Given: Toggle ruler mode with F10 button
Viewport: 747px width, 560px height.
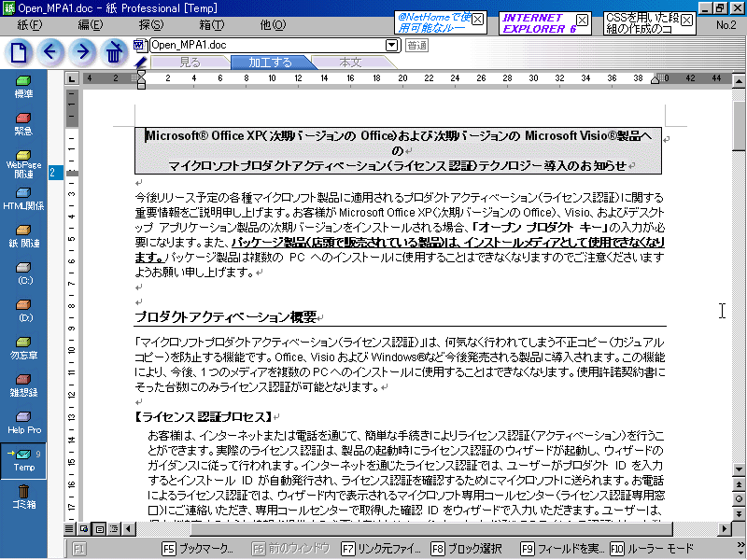Looking at the screenshot, I should pos(652,548).
